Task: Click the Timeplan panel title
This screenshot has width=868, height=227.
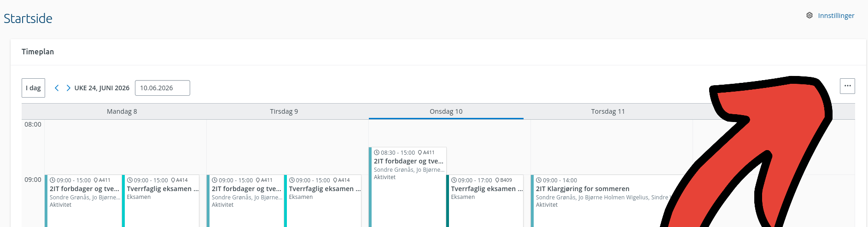Action: 38,52
